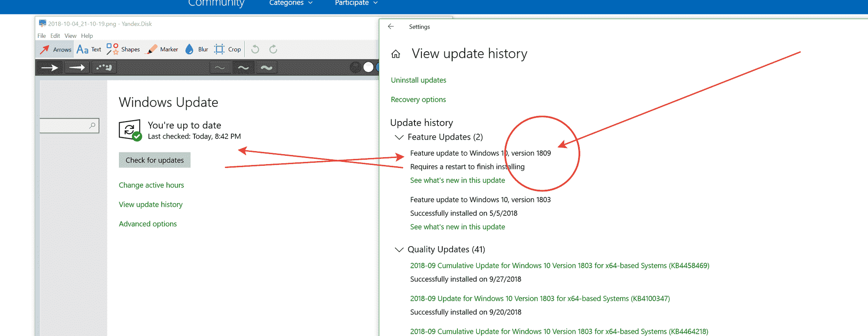
Task: Open the File menu
Action: tap(42, 36)
